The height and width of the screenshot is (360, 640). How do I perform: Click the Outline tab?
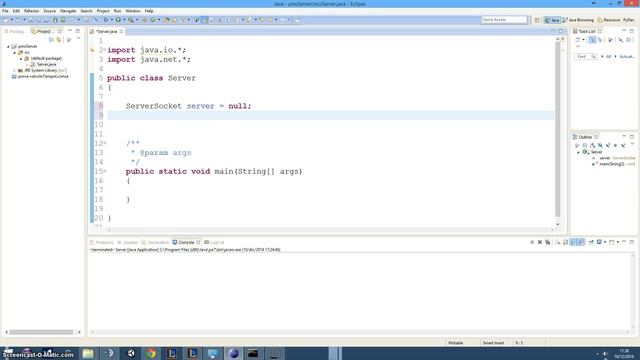[585, 137]
